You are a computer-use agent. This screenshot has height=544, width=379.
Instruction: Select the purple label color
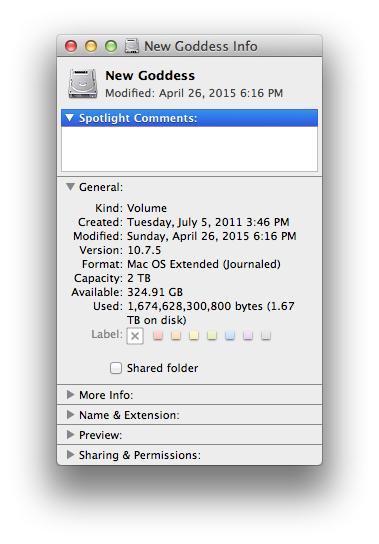click(248, 335)
